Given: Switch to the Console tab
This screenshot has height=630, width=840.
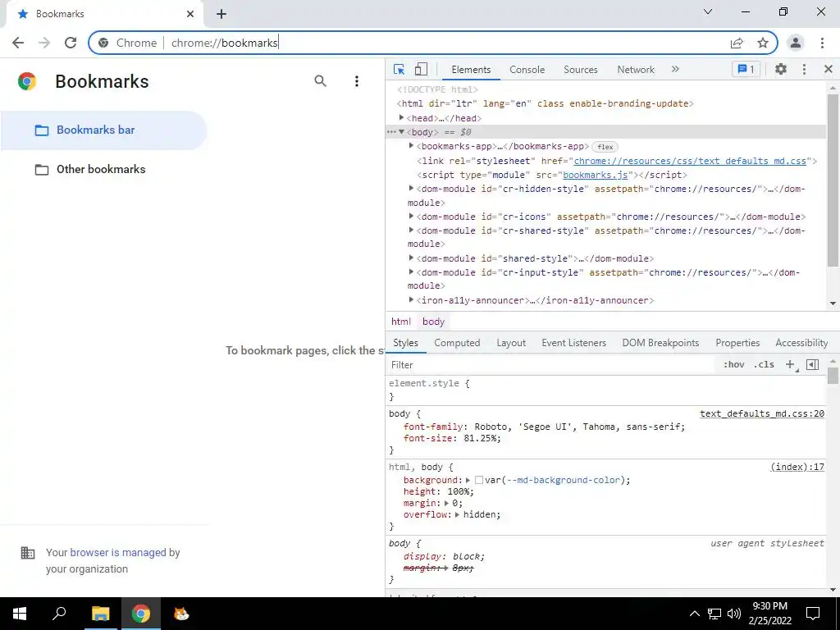Looking at the screenshot, I should [x=527, y=70].
